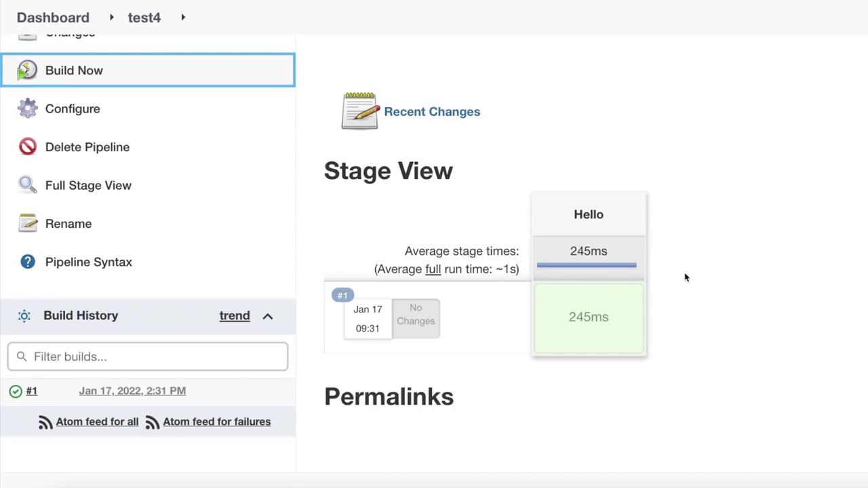This screenshot has height=488, width=868.
Task: Click the Atom feed for failures link
Action: tap(216, 422)
